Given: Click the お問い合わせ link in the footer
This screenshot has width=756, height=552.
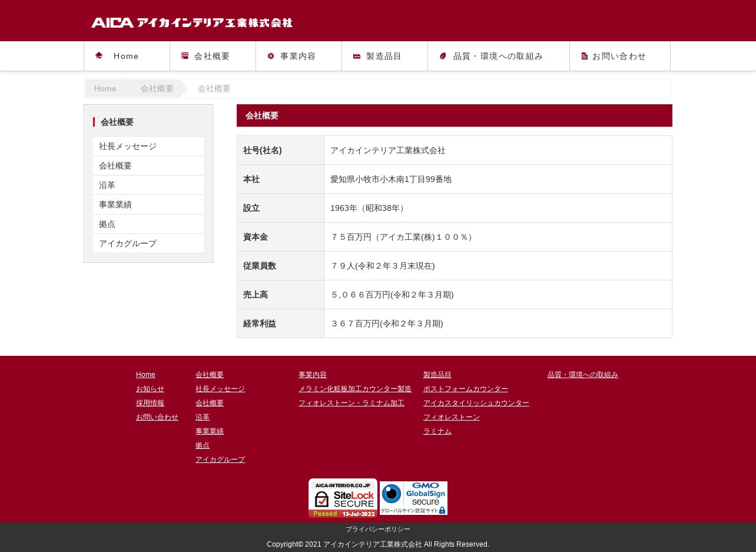Looking at the screenshot, I should coord(157,417).
